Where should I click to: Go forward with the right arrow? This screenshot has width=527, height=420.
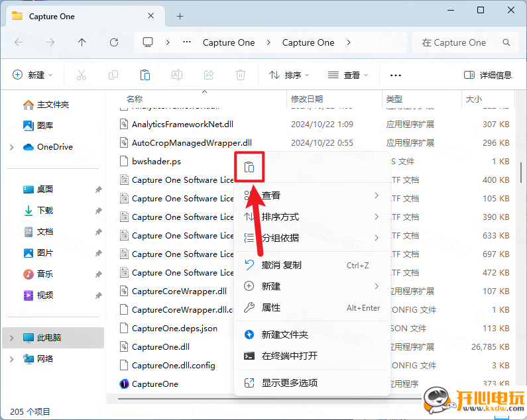(x=50, y=42)
